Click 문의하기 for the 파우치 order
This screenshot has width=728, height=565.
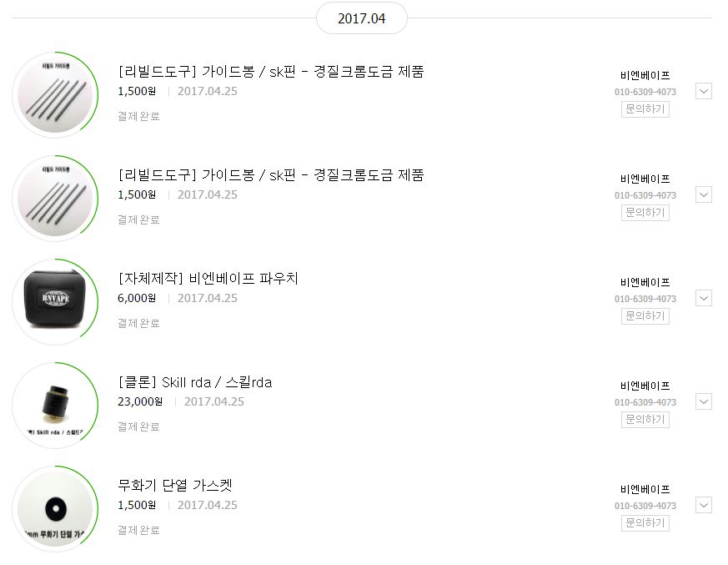(x=645, y=316)
